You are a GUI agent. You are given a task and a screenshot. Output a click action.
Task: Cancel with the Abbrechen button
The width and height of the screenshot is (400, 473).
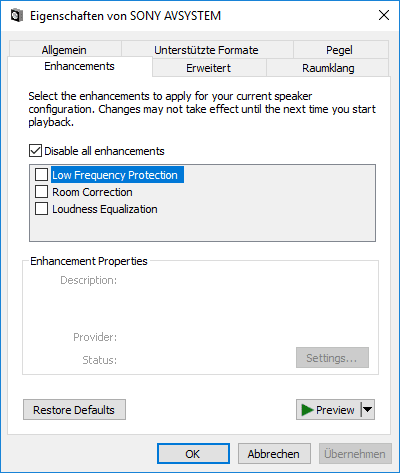pos(274,453)
